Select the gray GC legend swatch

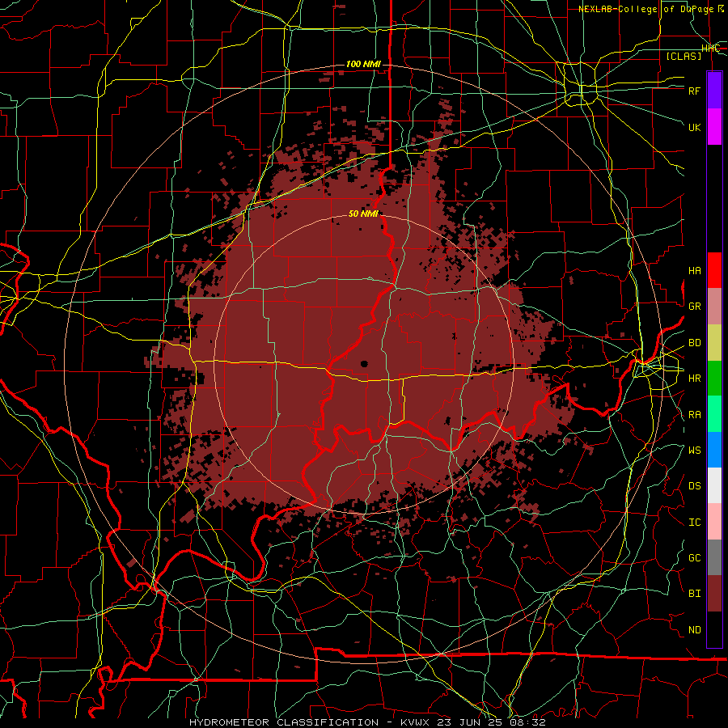(714, 557)
